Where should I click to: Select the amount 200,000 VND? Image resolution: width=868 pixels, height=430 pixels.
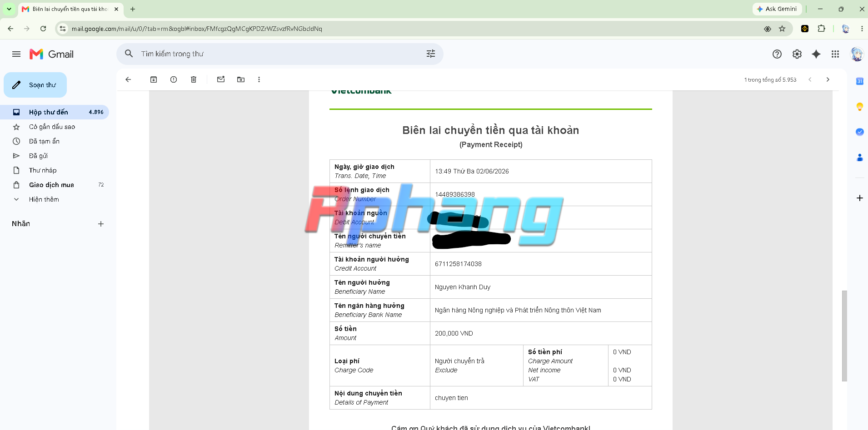pyautogui.click(x=454, y=333)
